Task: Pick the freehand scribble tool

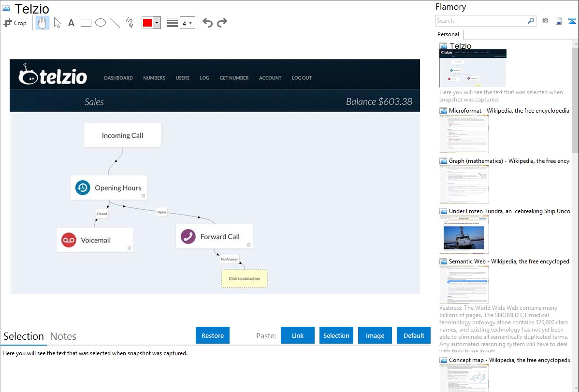Action: (x=130, y=23)
